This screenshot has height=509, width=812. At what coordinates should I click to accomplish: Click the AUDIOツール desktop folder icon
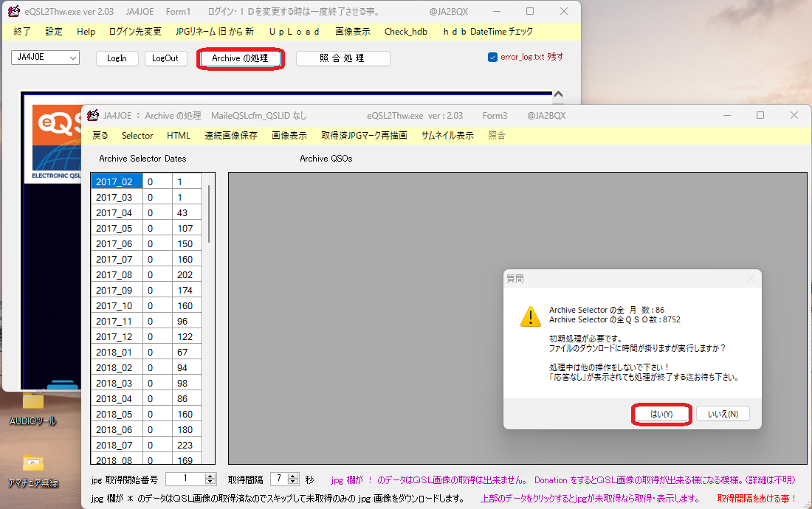32,402
